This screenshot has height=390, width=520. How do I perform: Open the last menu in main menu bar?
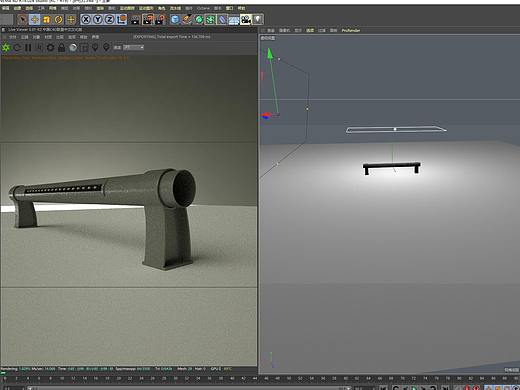pos(241,8)
